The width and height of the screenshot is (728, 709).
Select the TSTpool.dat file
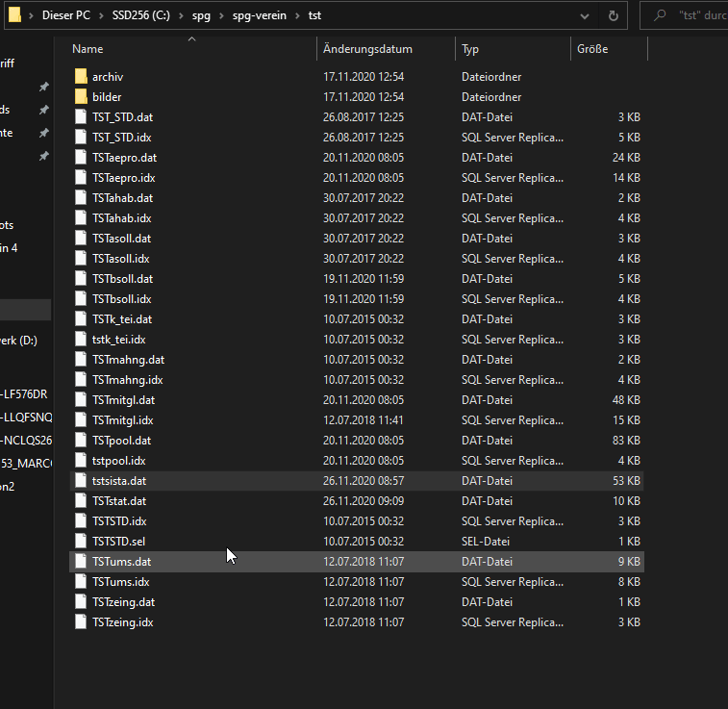click(x=121, y=441)
